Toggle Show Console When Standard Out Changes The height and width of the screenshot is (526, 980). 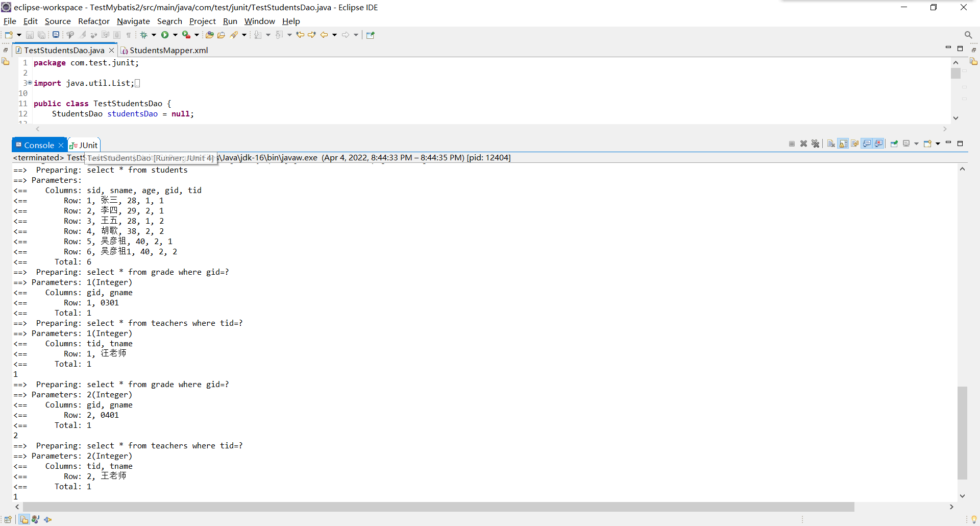(x=867, y=144)
